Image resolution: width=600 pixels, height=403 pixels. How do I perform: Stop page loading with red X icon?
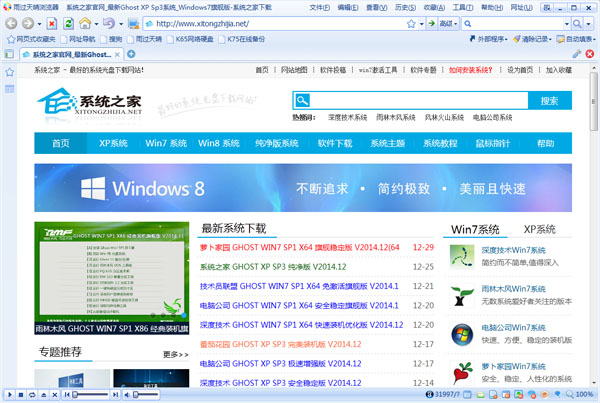point(52,24)
